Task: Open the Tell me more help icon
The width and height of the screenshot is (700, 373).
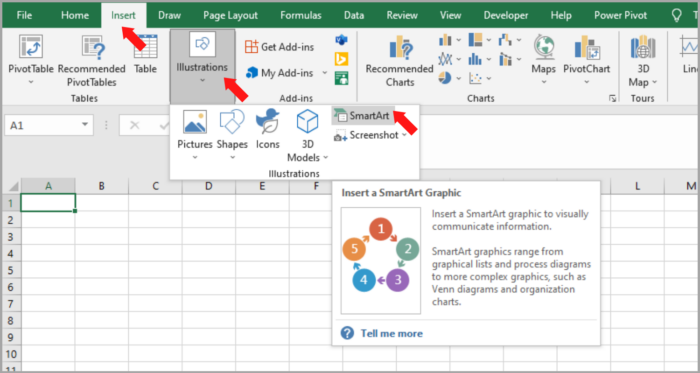Action: pyautogui.click(x=347, y=333)
